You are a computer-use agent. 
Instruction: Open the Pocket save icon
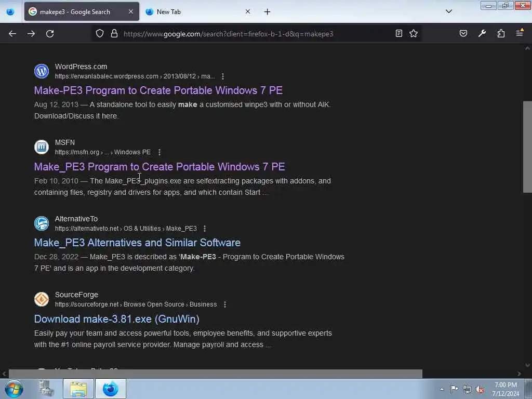[463, 33]
